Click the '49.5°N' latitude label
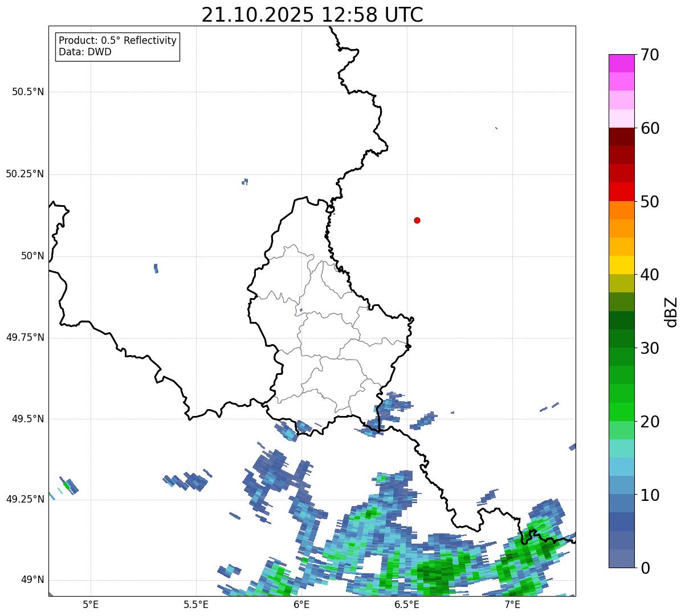The height and width of the screenshot is (616, 685). [28, 419]
